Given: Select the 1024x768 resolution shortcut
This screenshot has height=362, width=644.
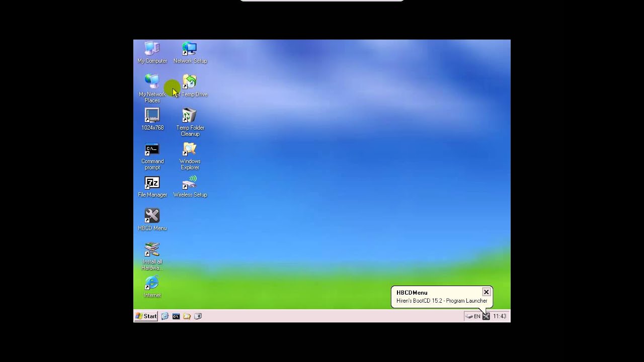Looking at the screenshot, I should [152, 120].
